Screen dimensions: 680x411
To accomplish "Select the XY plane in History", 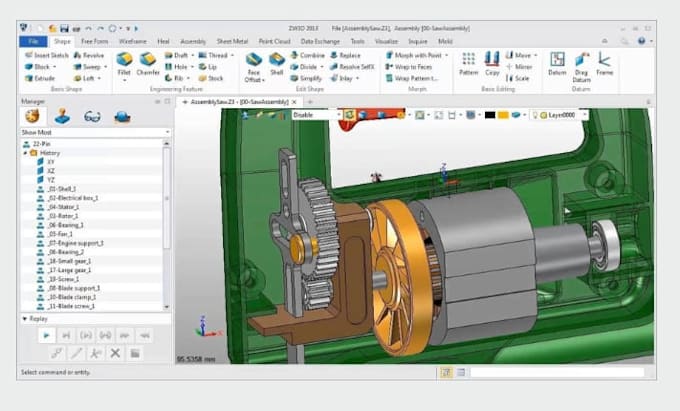I will (51, 162).
